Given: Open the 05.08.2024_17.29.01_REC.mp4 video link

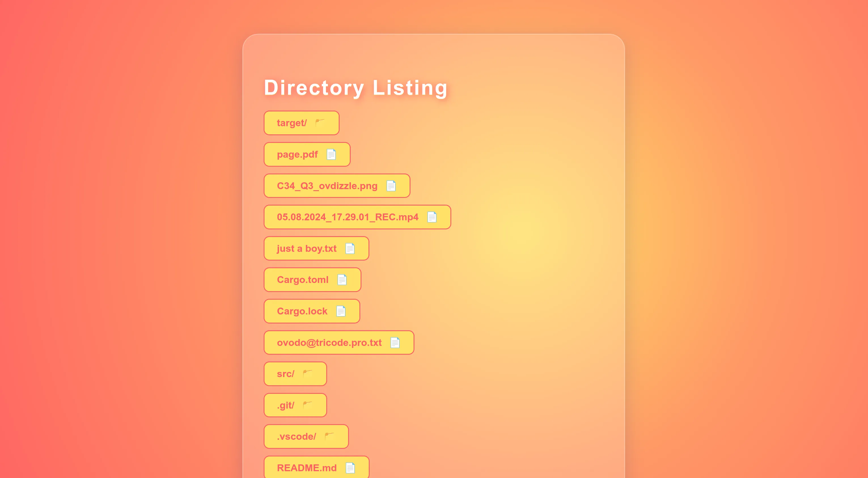Looking at the screenshot, I should click(x=348, y=217).
